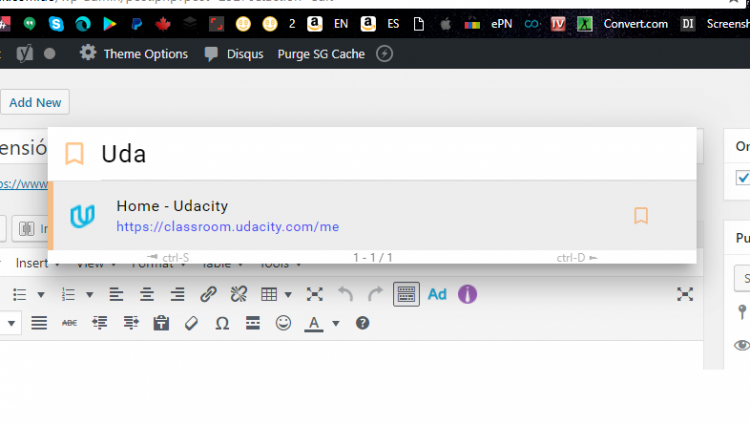Click the lightning bolt admin bar icon

(384, 54)
